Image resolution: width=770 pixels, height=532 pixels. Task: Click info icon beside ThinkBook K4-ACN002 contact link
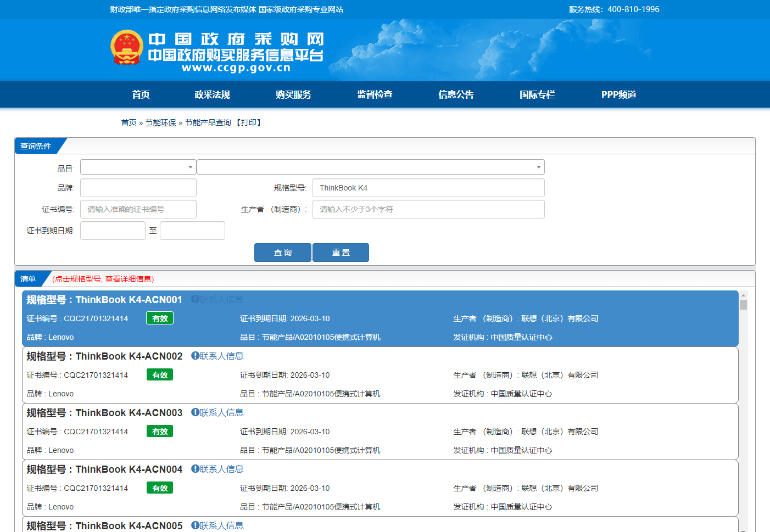tap(195, 356)
